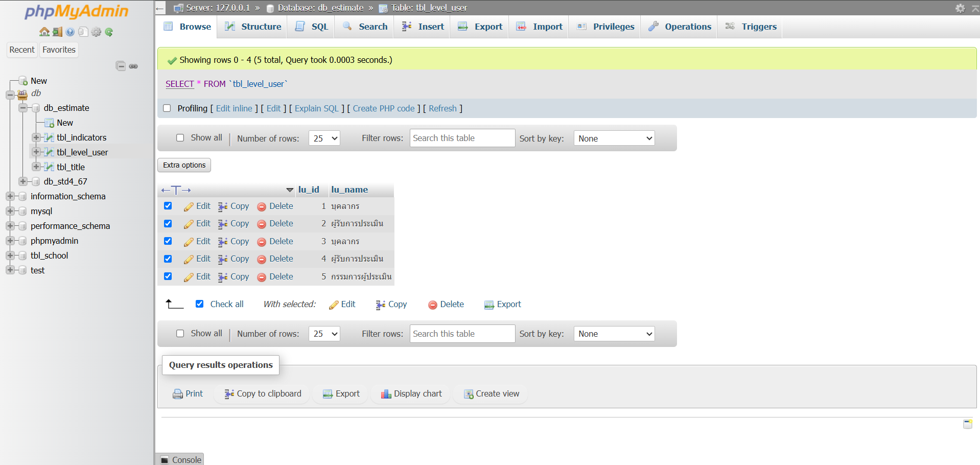Click the green reload navigation panel icon
Image resolution: width=980 pixels, height=465 pixels.
pos(109,32)
